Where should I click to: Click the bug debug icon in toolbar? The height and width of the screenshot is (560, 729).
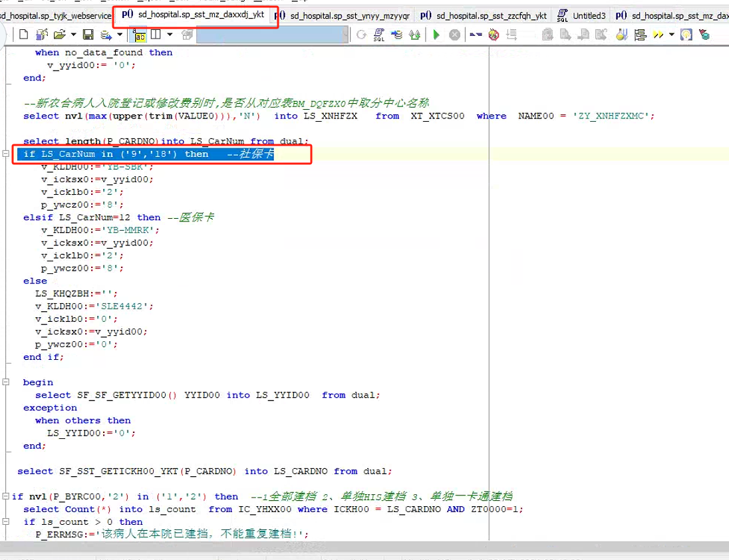(494, 35)
